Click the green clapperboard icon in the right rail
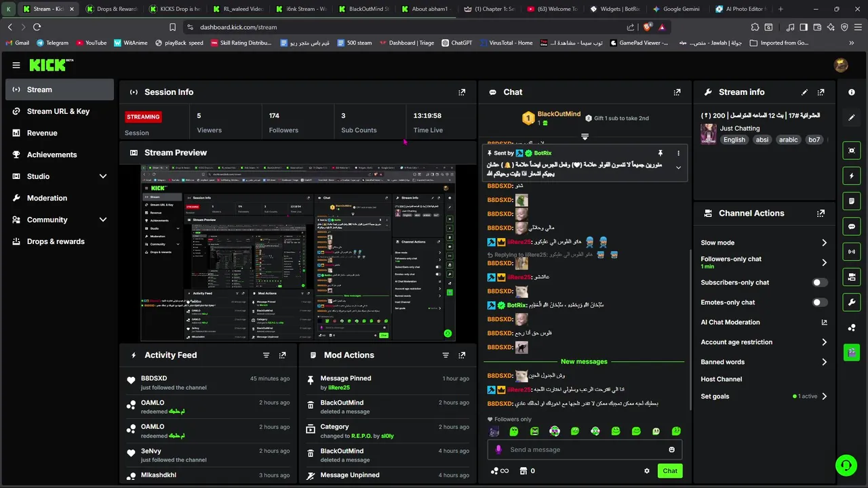This screenshot has height=488, width=868. (x=852, y=352)
